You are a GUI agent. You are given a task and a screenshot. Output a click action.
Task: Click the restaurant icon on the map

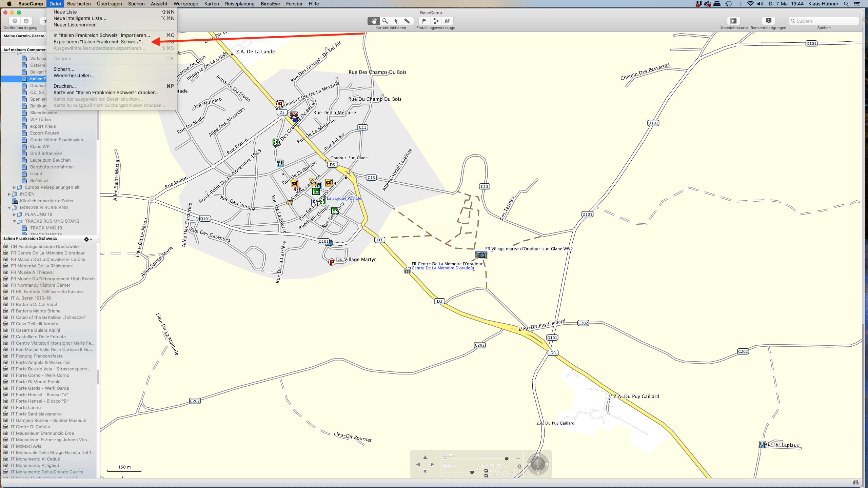tap(280, 163)
